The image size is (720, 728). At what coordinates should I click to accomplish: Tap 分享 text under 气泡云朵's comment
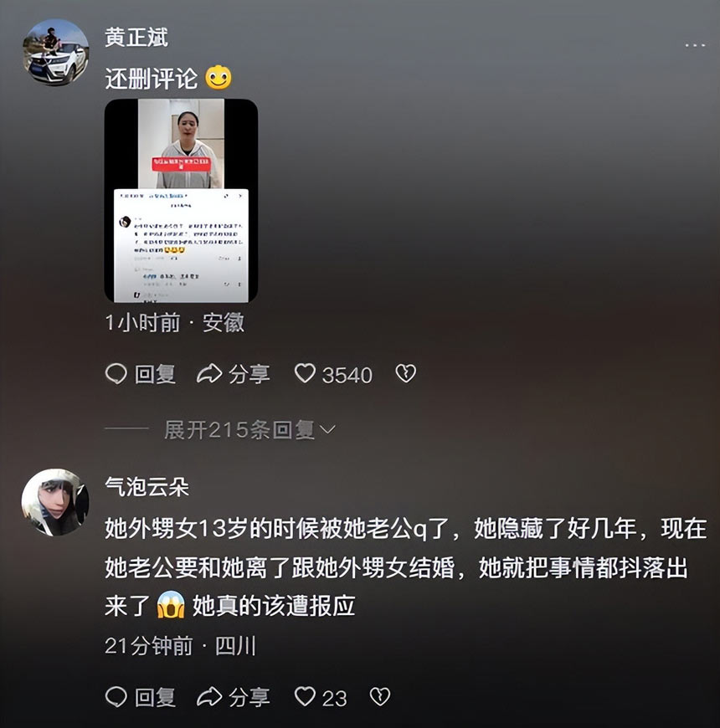249,697
